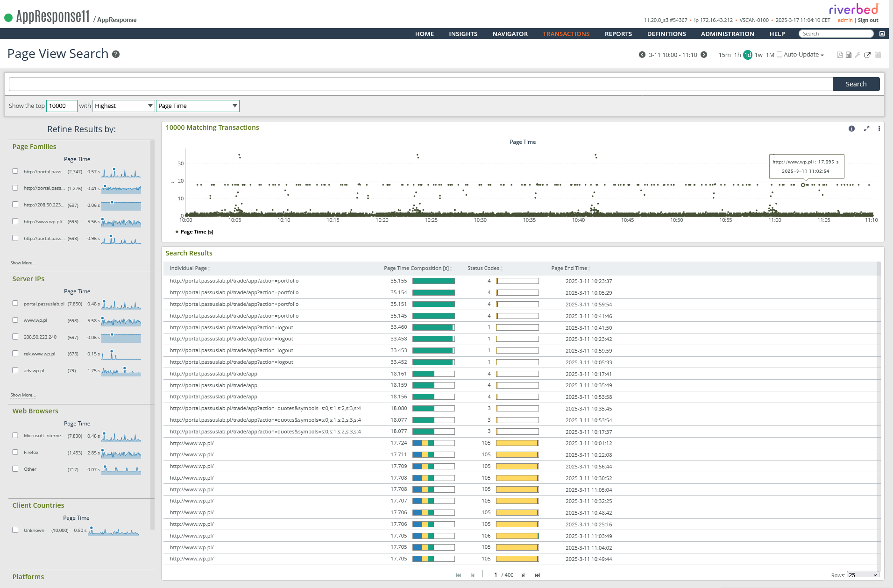Image resolution: width=893 pixels, height=588 pixels.
Task: Go to next results page
Action: click(x=523, y=575)
